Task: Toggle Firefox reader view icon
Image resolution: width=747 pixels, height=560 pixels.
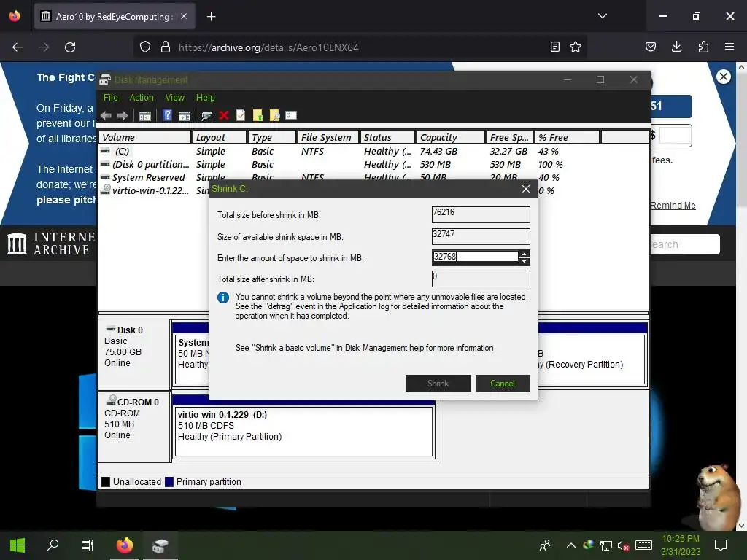Action: (x=554, y=47)
